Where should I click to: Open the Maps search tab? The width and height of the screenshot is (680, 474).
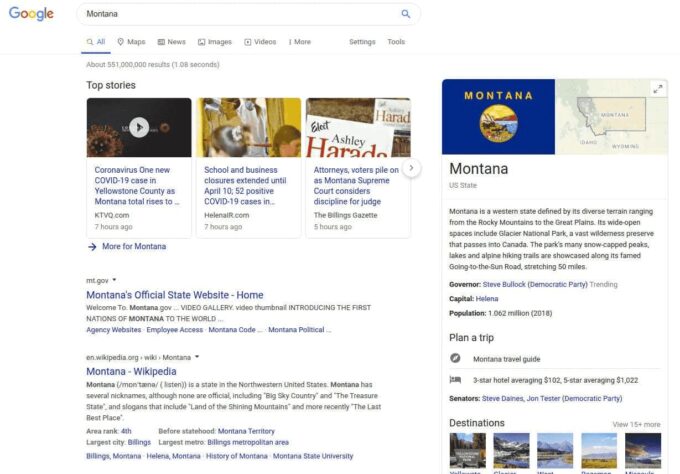coord(131,42)
